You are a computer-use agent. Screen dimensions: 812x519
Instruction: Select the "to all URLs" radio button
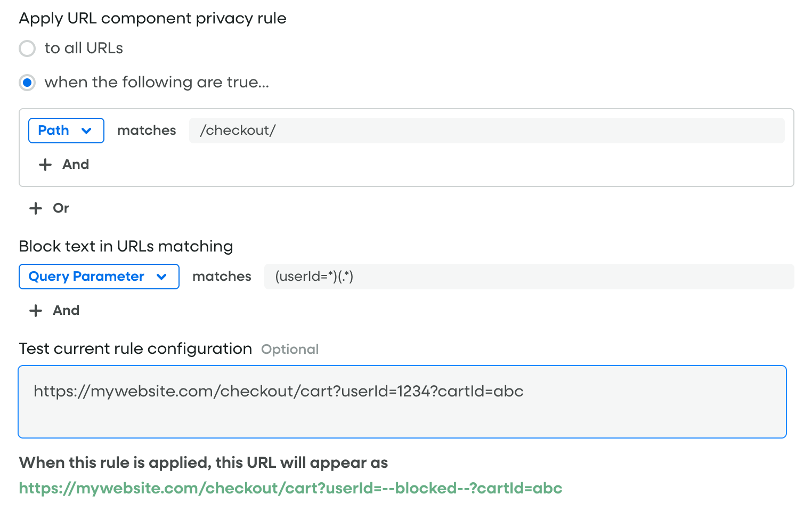click(x=27, y=48)
